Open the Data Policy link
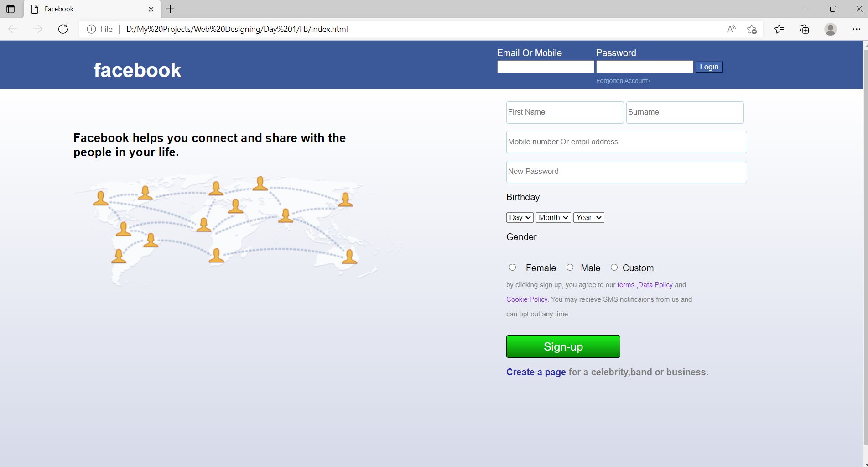Screen dimensions: 868x467 [x=655, y=285]
